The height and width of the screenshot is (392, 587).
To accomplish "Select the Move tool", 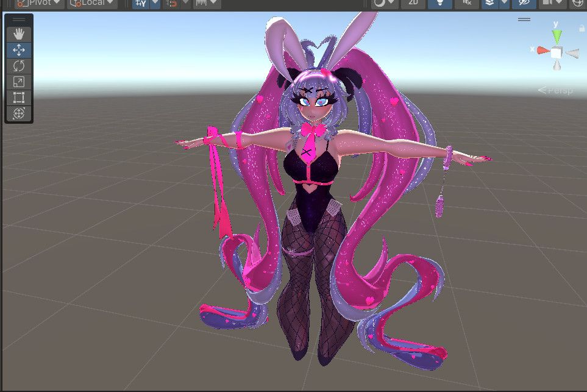I will pos(19,50).
